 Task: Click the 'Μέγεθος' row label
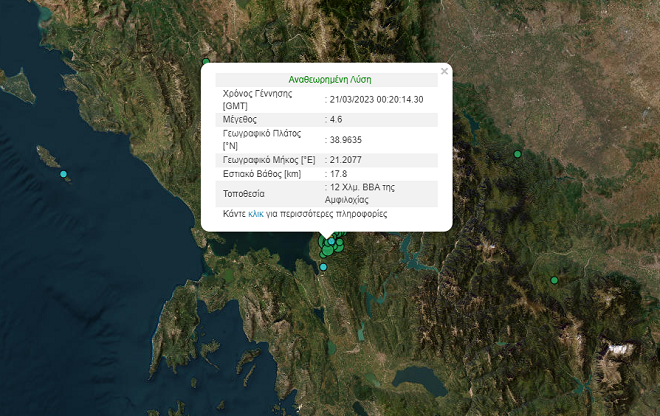241,119
